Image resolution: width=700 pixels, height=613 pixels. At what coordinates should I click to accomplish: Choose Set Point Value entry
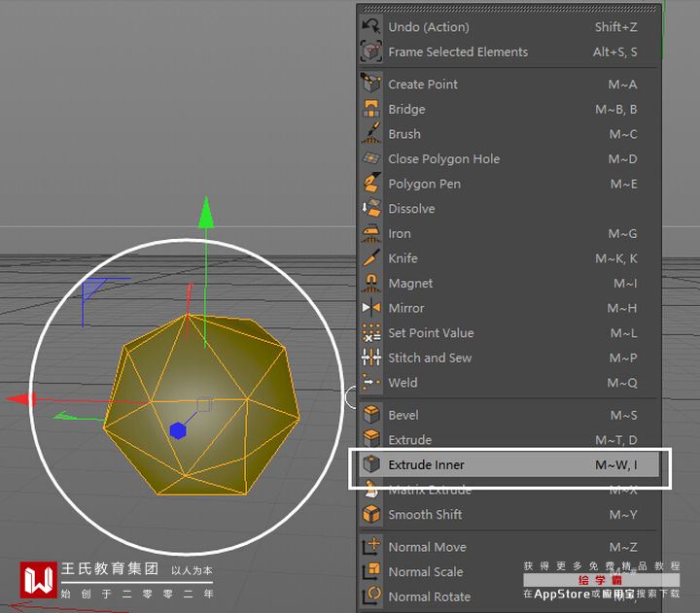508,333
